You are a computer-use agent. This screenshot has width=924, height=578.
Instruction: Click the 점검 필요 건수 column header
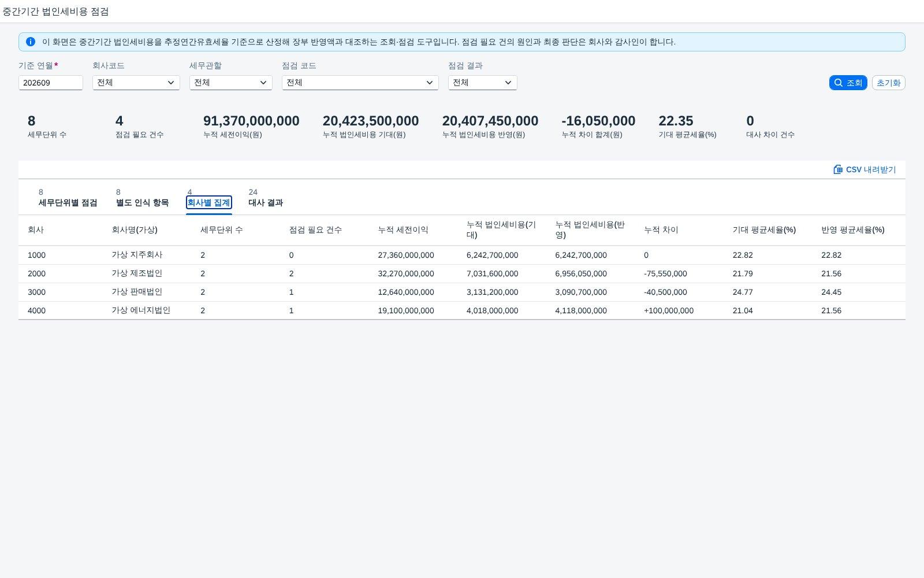(315, 230)
